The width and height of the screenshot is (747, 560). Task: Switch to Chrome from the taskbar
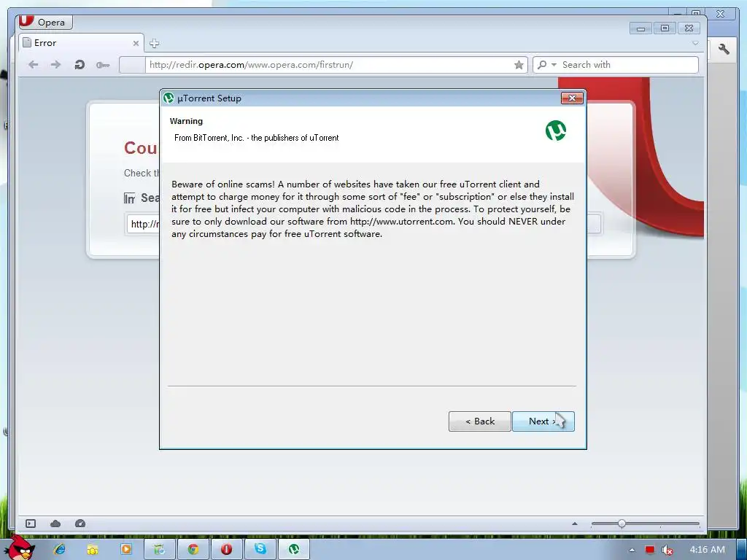pyautogui.click(x=193, y=549)
